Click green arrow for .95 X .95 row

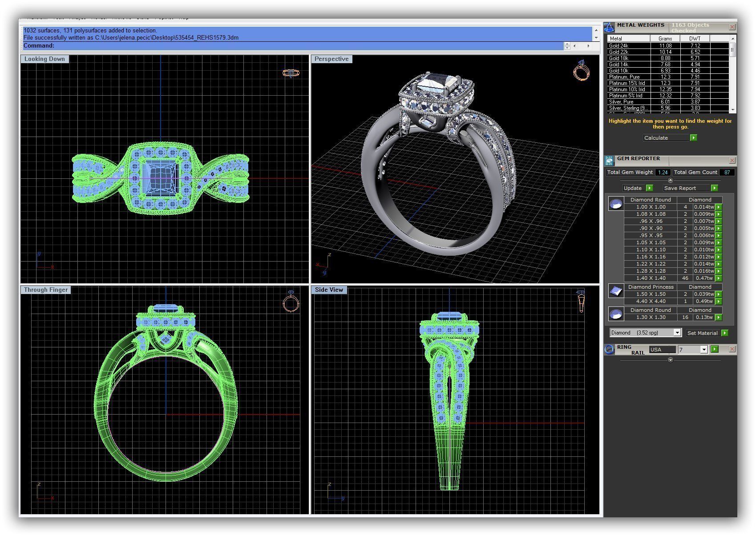(718, 235)
